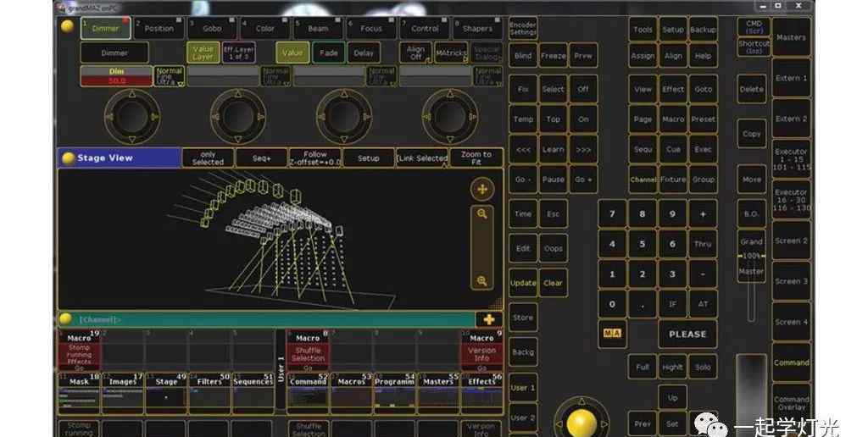Open the Seq+ option in Stage View
The width and height of the screenshot is (868, 437).
(x=261, y=158)
